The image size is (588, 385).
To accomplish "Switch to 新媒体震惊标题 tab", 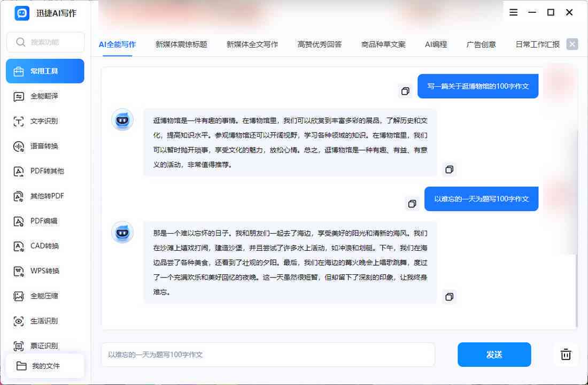I will coord(182,44).
